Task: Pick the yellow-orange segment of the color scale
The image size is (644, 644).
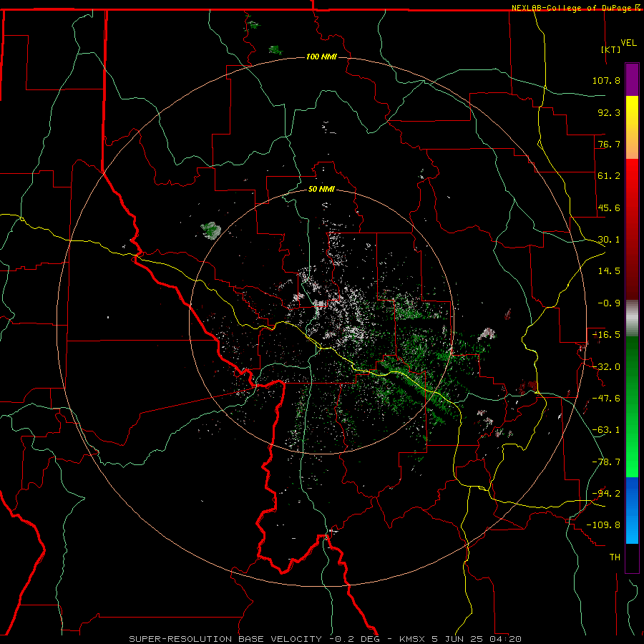Action: (x=632, y=127)
